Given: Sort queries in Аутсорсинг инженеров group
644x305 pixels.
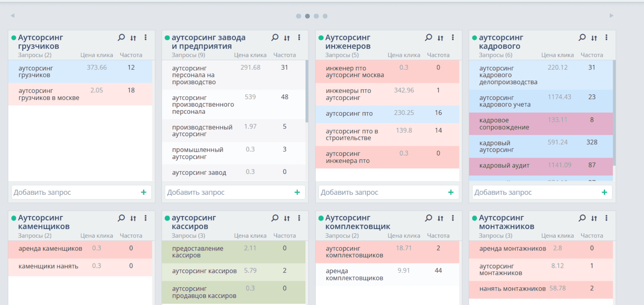Looking at the screenshot, I should 441,38.
